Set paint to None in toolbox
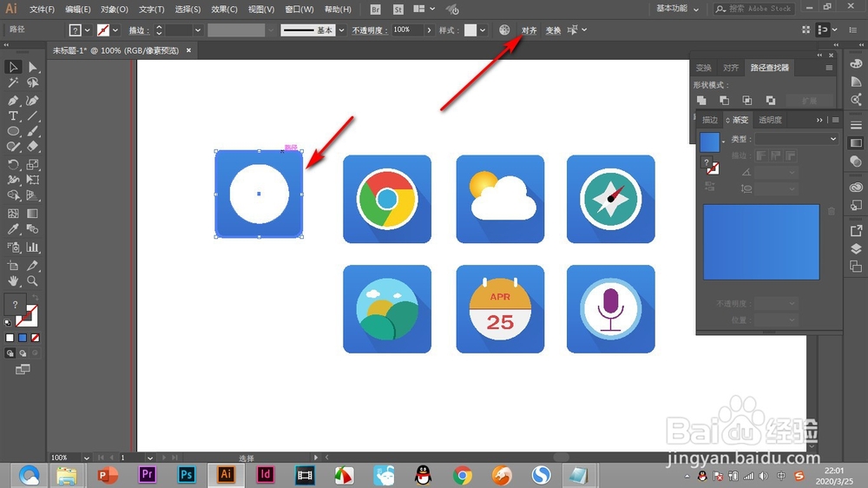The image size is (868, 488). pyautogui.click(x=36, y=338)
